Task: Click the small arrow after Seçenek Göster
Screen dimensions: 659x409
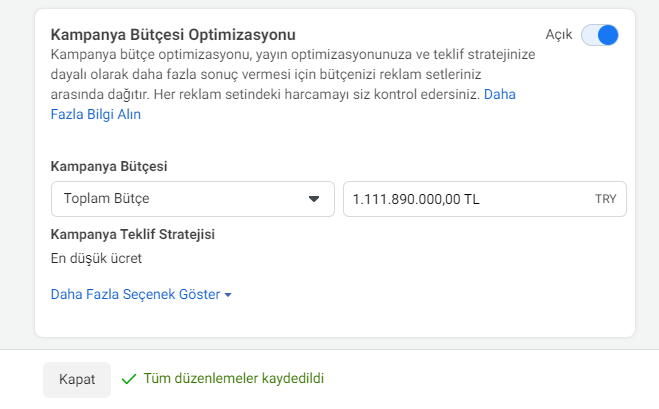Action: point(228,295)
